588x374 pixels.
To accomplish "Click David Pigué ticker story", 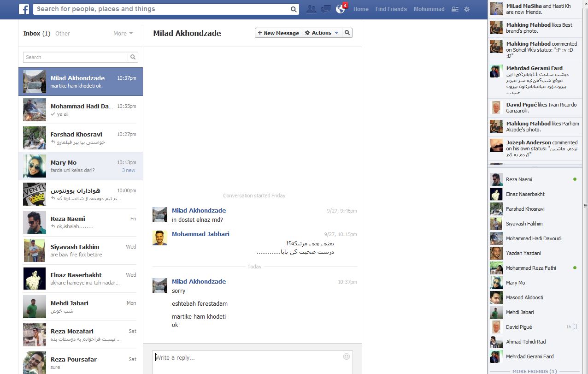I will click(535, 108).
